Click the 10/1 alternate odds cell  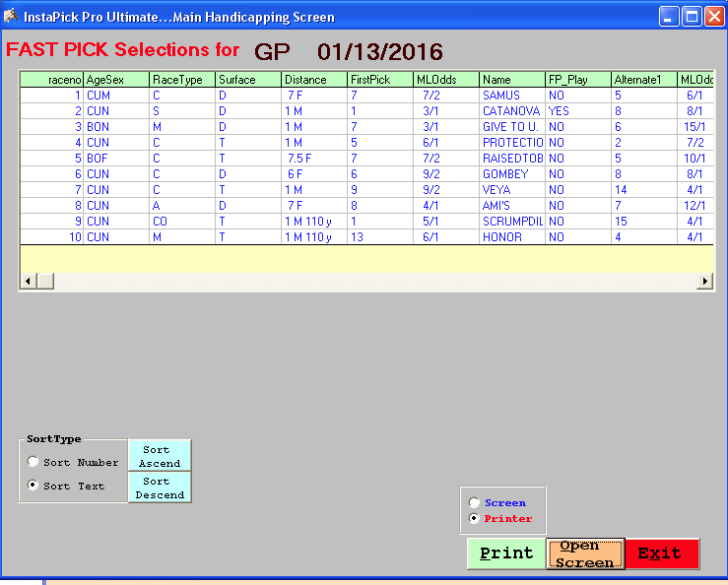point(695,159)
